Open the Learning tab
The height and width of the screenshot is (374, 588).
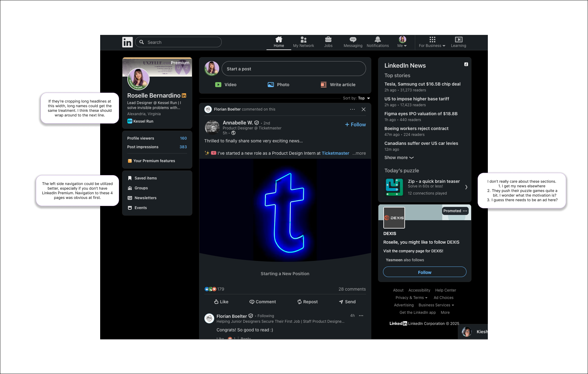click(458, 42)
